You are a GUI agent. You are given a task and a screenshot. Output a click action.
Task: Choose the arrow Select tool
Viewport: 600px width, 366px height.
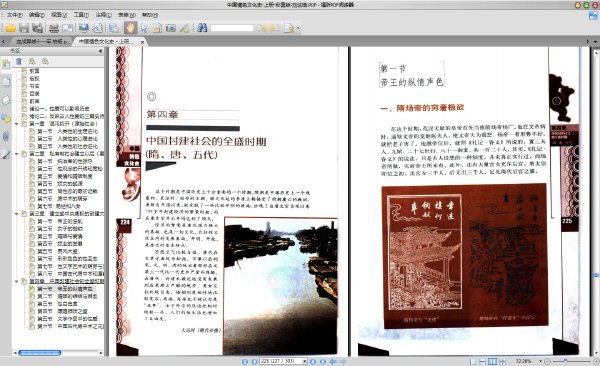coord(144,28)
